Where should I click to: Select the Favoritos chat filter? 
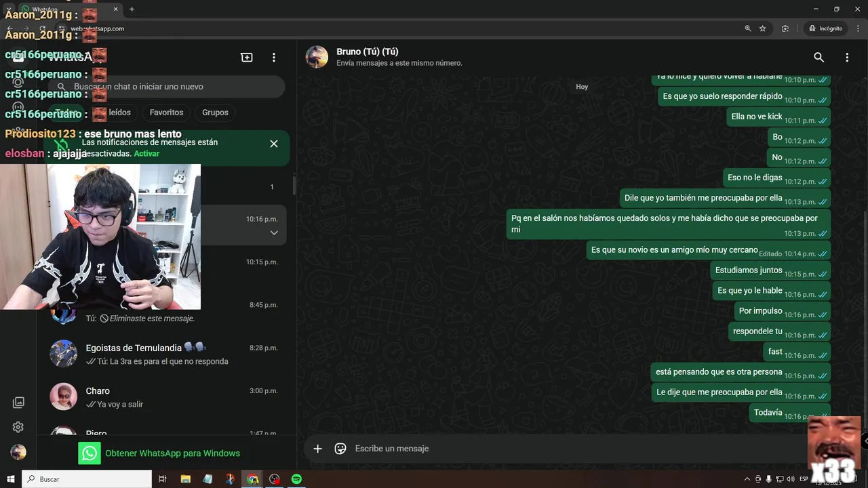coord(166,113)
